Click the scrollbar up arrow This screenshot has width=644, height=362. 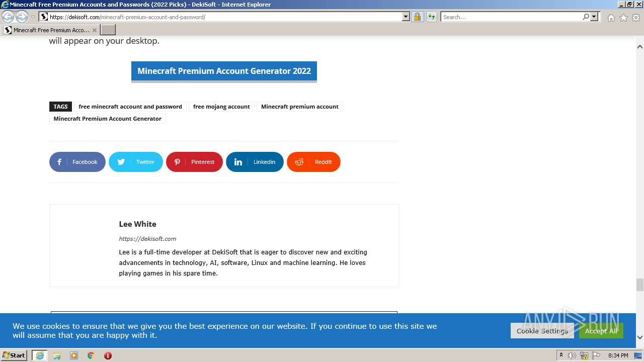click(x=640, y=47)
